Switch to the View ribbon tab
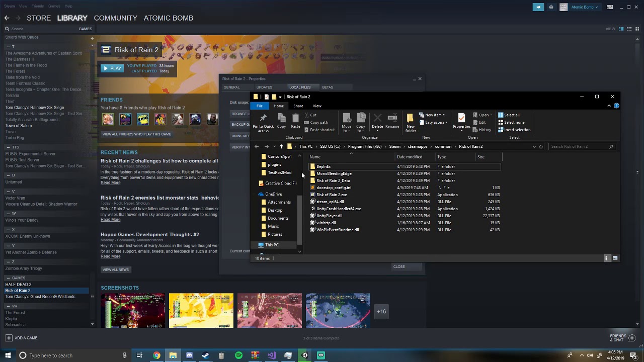644x362 pixels. [317, 106]
